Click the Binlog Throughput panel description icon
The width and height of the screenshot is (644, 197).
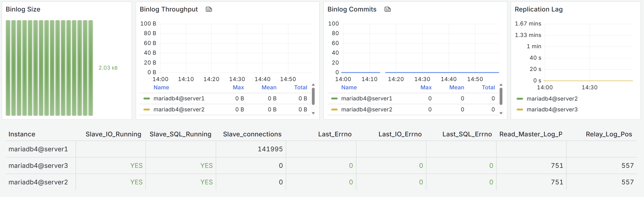point(209,9)
